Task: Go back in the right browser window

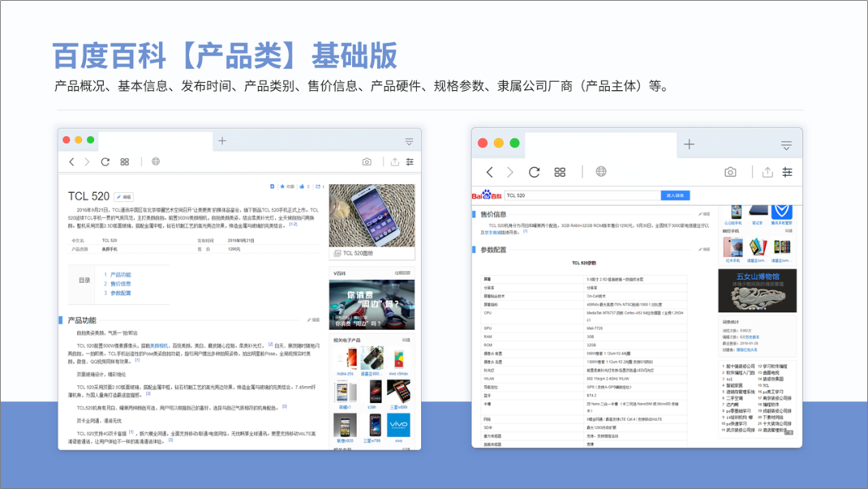Action: (x=489, y=172)
